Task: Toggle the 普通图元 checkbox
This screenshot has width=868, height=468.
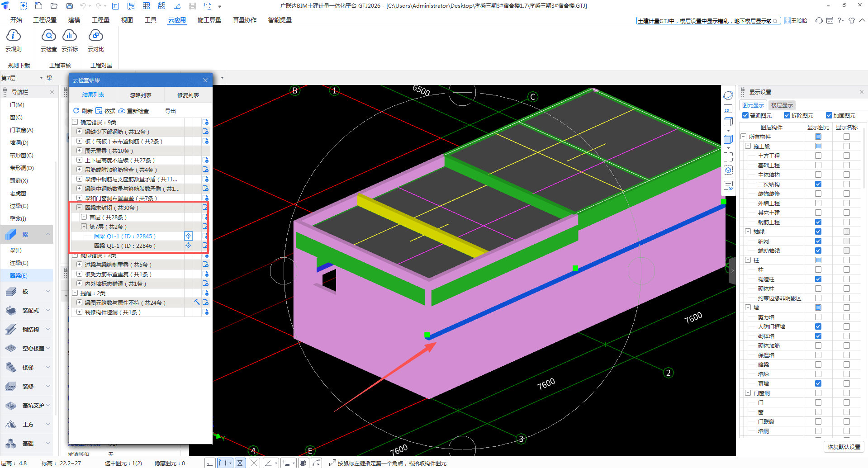Action: [745, 116]
